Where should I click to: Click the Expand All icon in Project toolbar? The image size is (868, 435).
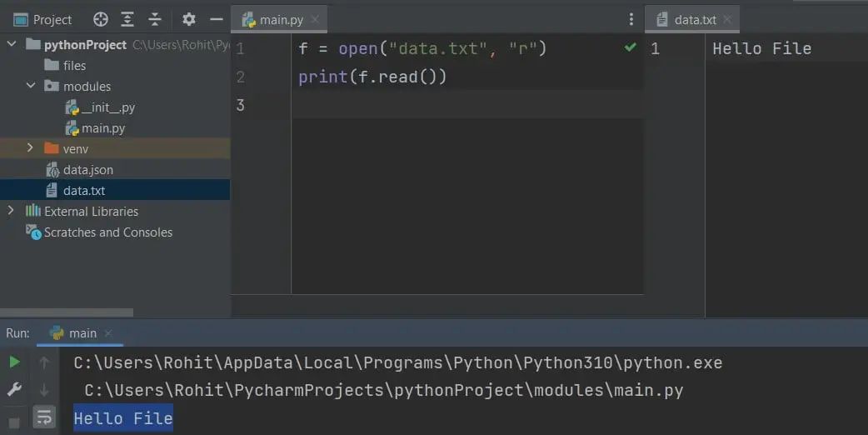coord(127,20)
